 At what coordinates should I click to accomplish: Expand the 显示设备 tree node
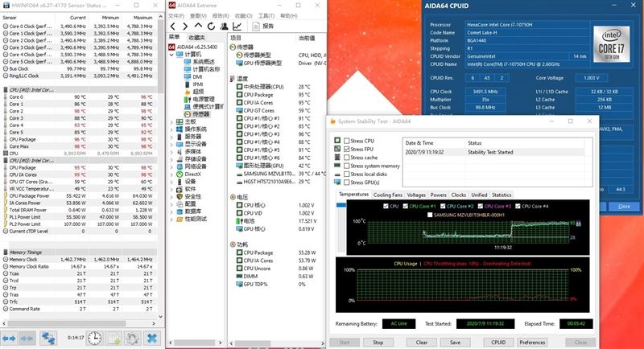[171, 145]
